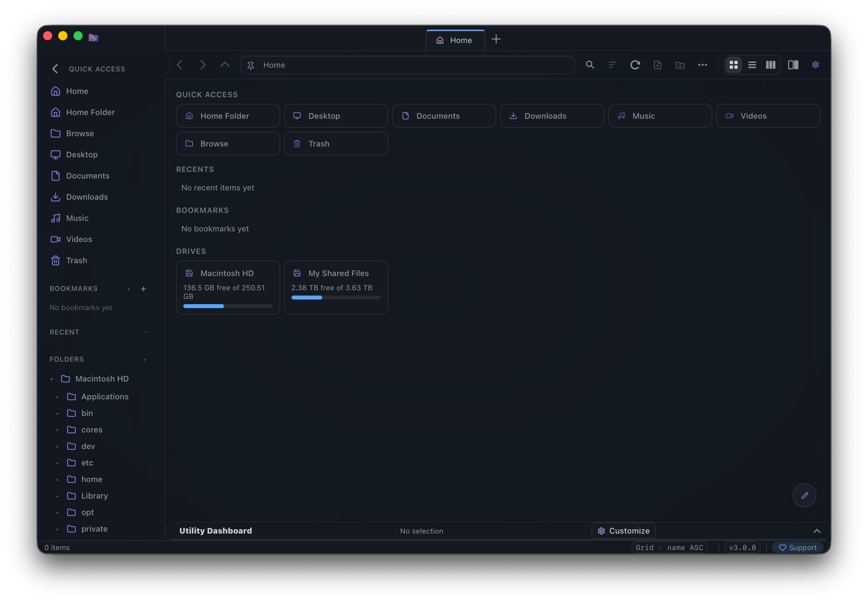The image size is (868, 603).
Task: Click the search magnifier icon in toolbar
Action: (x=590, y=65)
